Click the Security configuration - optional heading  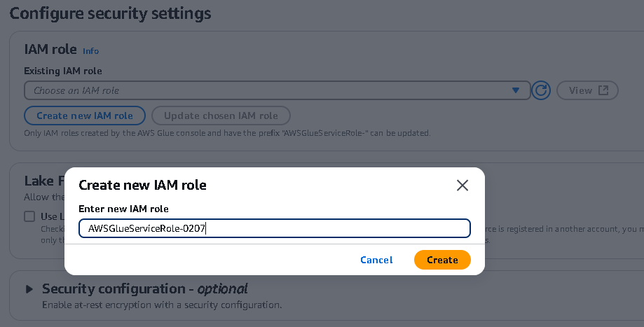[144, 288]
